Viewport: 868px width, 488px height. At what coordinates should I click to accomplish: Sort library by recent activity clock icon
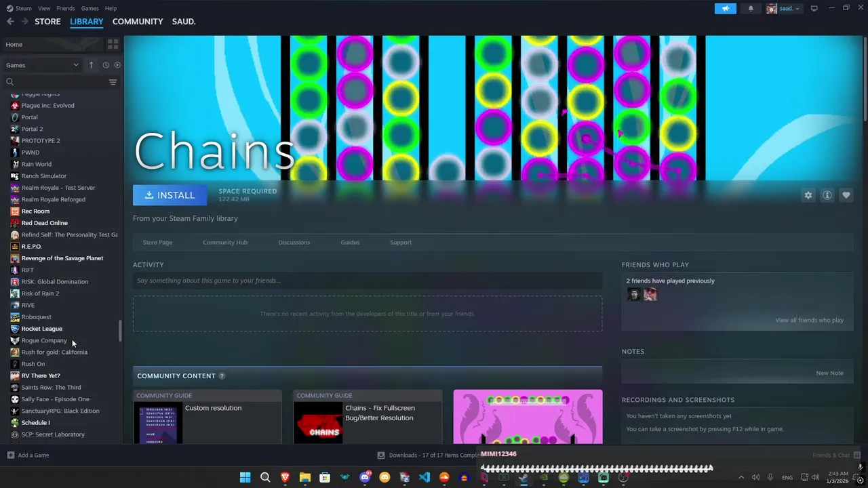pos(106,65)
